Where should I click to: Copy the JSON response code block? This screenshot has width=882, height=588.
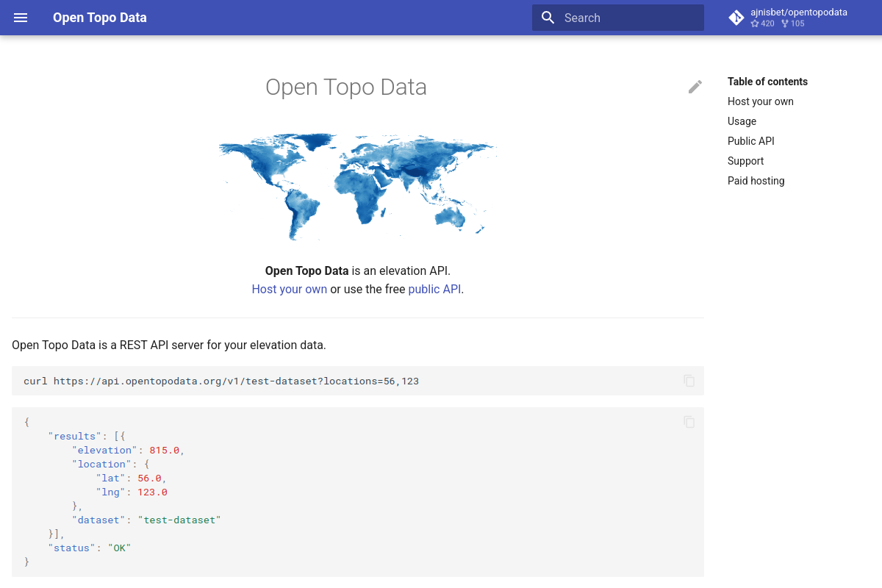689,422
